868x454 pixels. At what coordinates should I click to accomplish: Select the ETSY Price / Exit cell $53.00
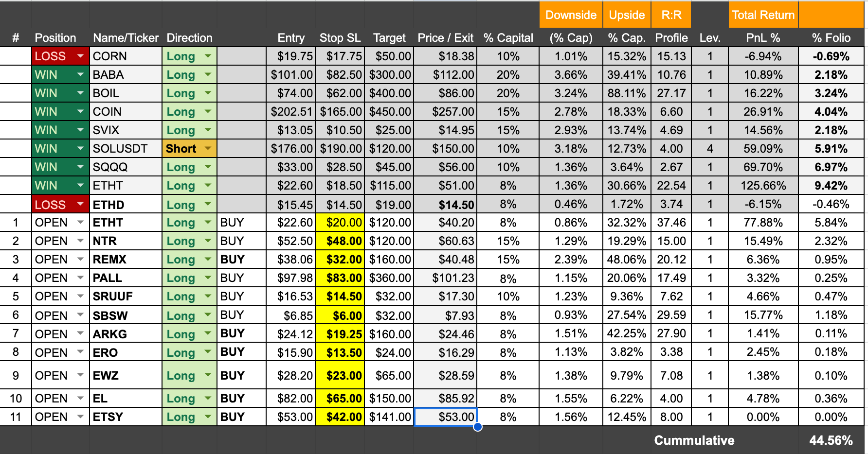coord(445,417)
